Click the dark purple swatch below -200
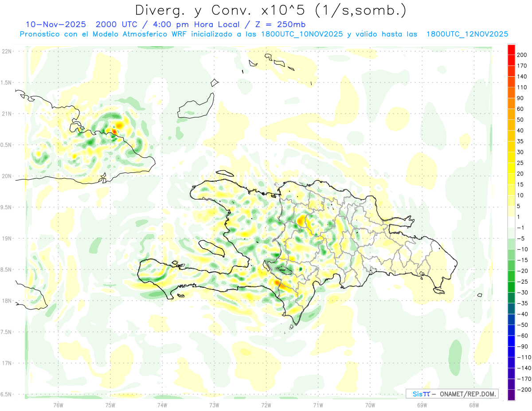This screenshot has height=411, width=532. click(x=511, y=395)
